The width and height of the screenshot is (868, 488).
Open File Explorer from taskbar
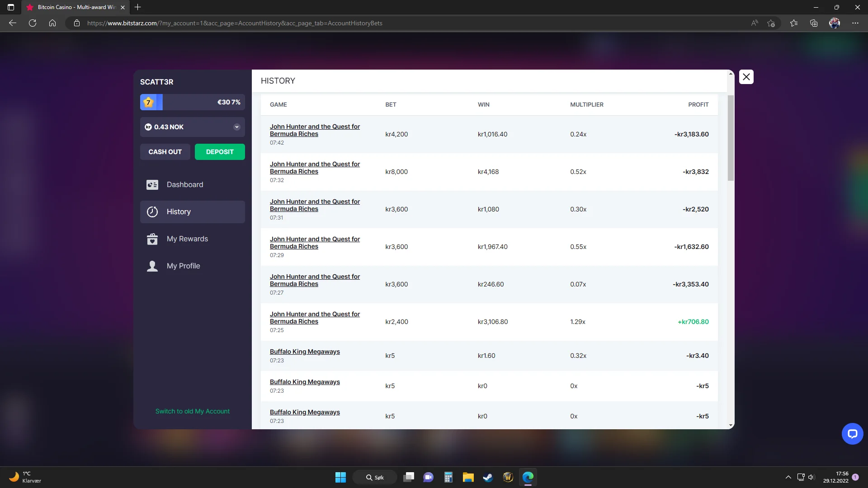click(468, 477)
